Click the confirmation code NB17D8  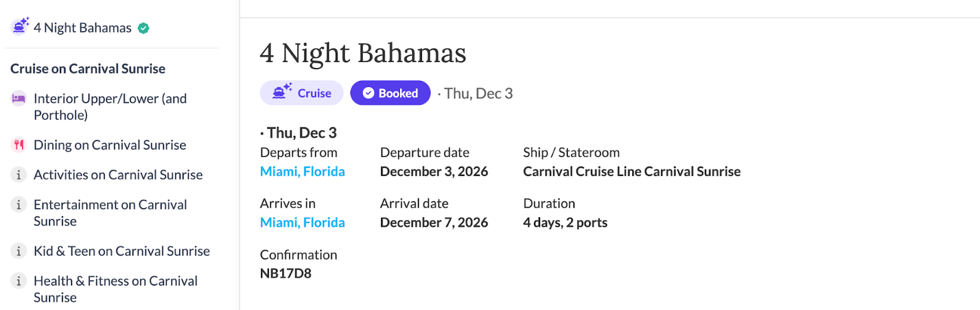pos(285,273)
